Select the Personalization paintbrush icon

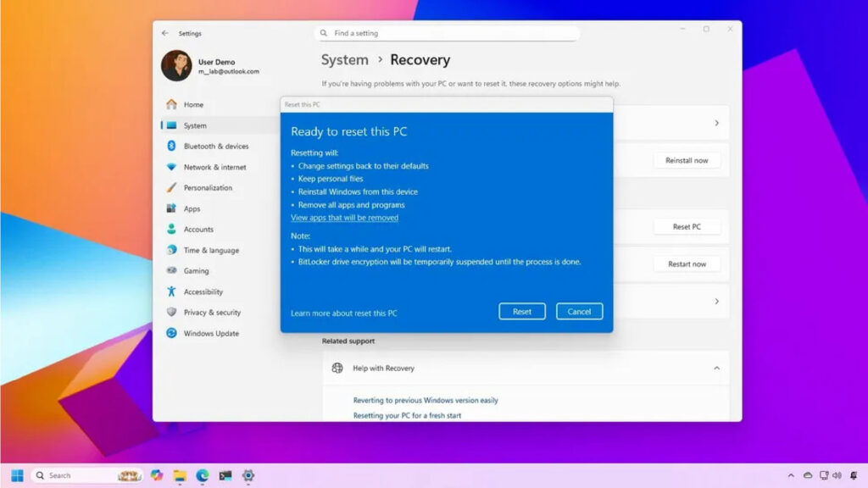(x=171, y=188)
